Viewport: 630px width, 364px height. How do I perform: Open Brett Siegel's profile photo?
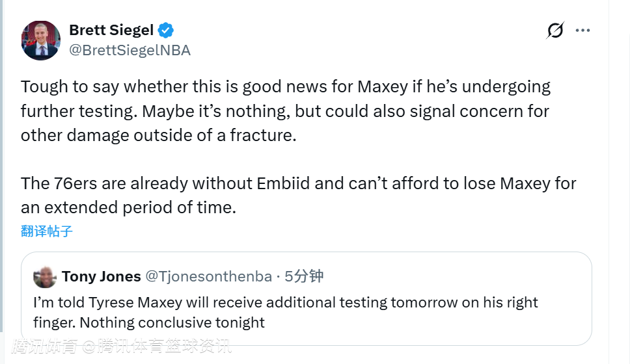tap(41, 40)
